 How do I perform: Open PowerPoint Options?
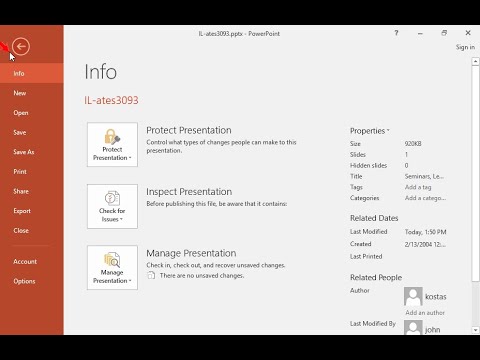click(32, 281)
